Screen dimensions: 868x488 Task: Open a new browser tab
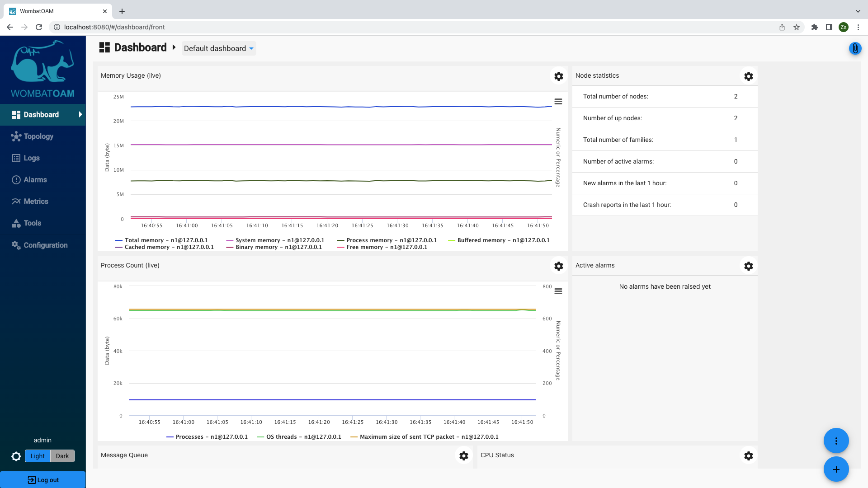(122, 11)
